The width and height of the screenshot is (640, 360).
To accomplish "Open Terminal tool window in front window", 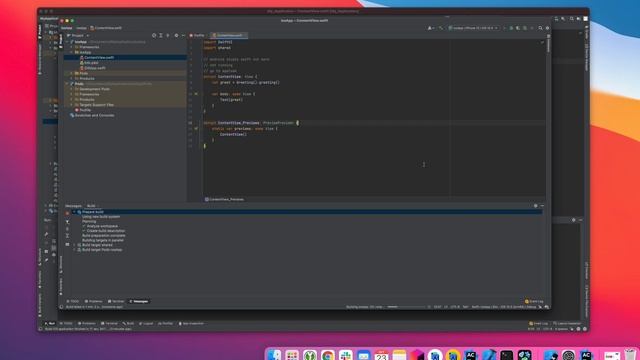I will (116, 301).
